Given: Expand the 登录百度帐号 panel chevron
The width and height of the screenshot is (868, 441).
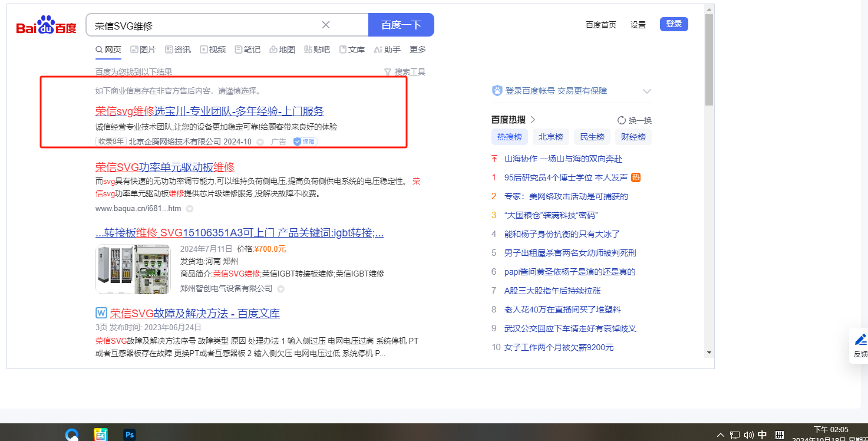Looking at the screenshot, I should tap(646, 91).
